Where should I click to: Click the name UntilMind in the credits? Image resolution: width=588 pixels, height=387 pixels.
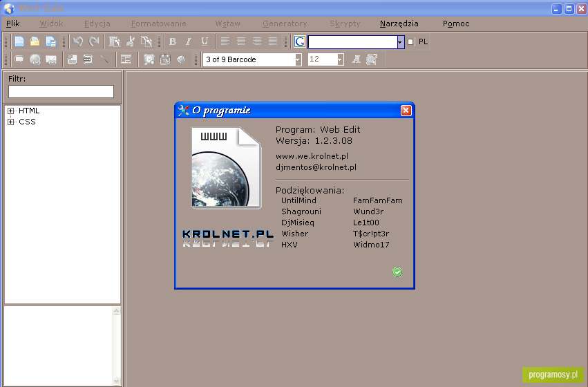(x=299, y=200)
